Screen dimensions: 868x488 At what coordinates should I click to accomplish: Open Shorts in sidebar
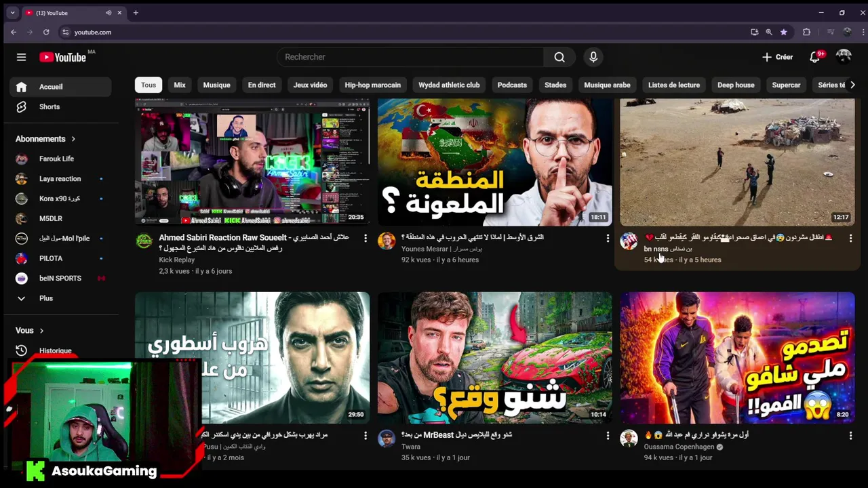click(x=60, y=106)
